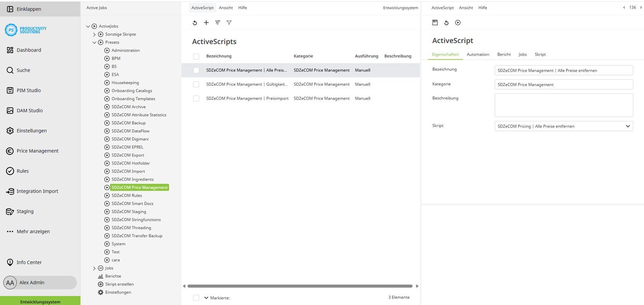
Task: Select the Save icon in the detail toolbar
Action: click(435, 22)
